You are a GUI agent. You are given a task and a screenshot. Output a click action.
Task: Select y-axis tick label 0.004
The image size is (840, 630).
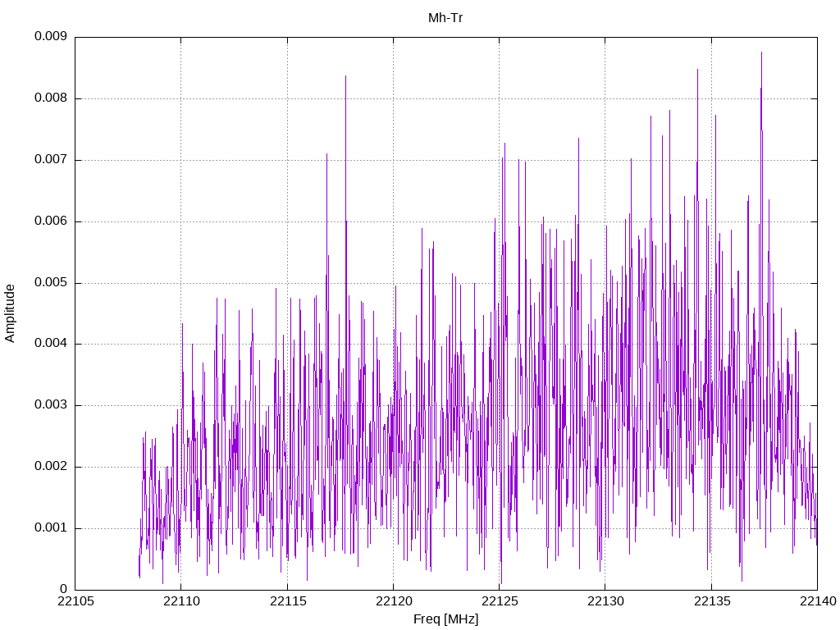coord(51,344)
